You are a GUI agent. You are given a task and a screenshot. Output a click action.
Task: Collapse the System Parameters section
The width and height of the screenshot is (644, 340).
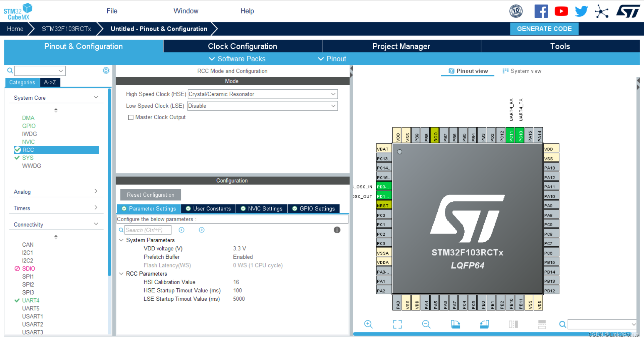[121, 240]
